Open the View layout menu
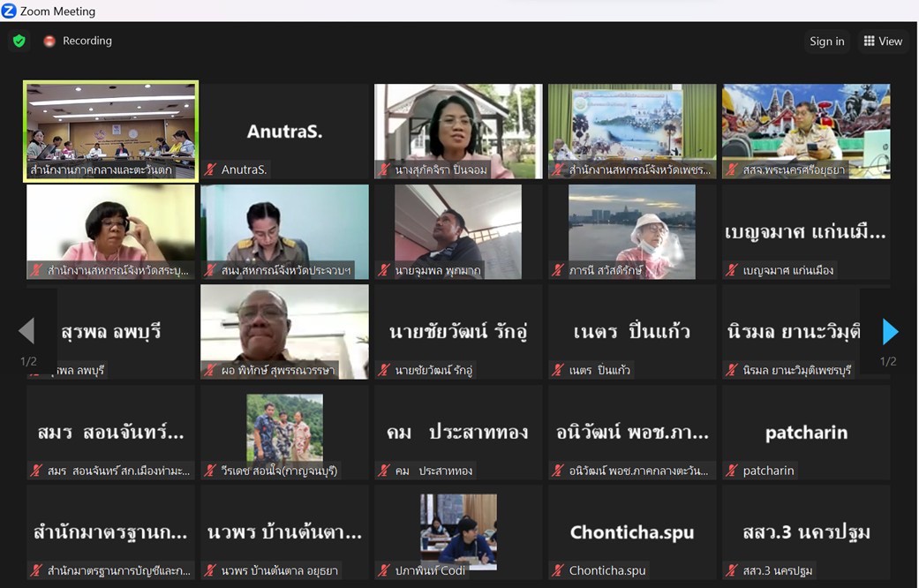Screen dimensions: 919x588 (x=882, y=41)
